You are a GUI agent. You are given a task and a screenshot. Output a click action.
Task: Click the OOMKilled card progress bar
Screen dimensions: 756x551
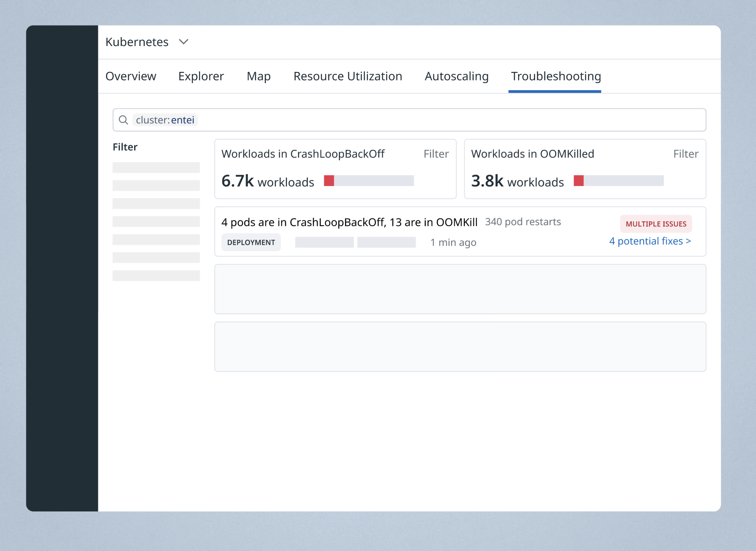[x=619, y=181]
